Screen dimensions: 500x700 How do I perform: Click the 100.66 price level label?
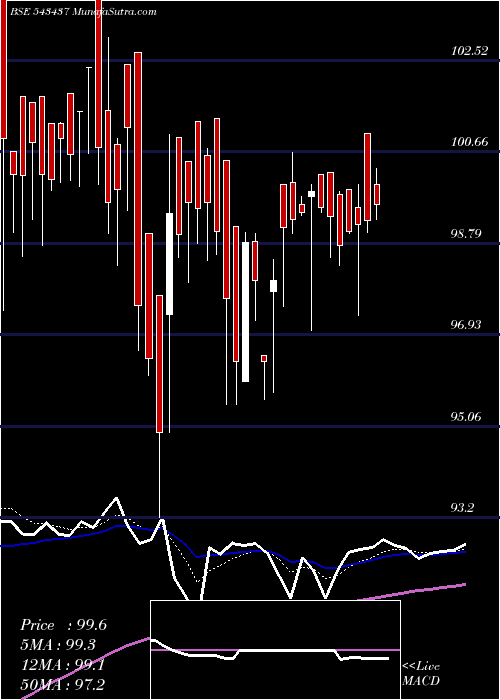pos(470,142)
